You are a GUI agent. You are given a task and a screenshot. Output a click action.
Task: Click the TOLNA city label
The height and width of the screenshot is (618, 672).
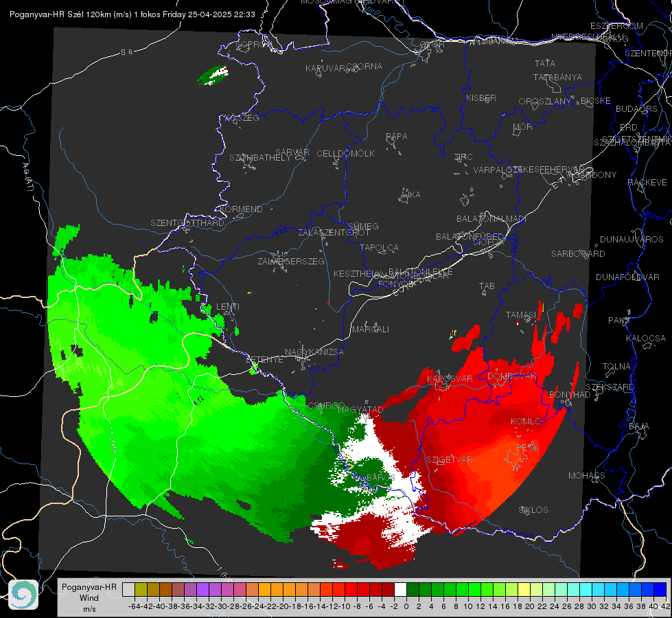[x=616, y=367]
